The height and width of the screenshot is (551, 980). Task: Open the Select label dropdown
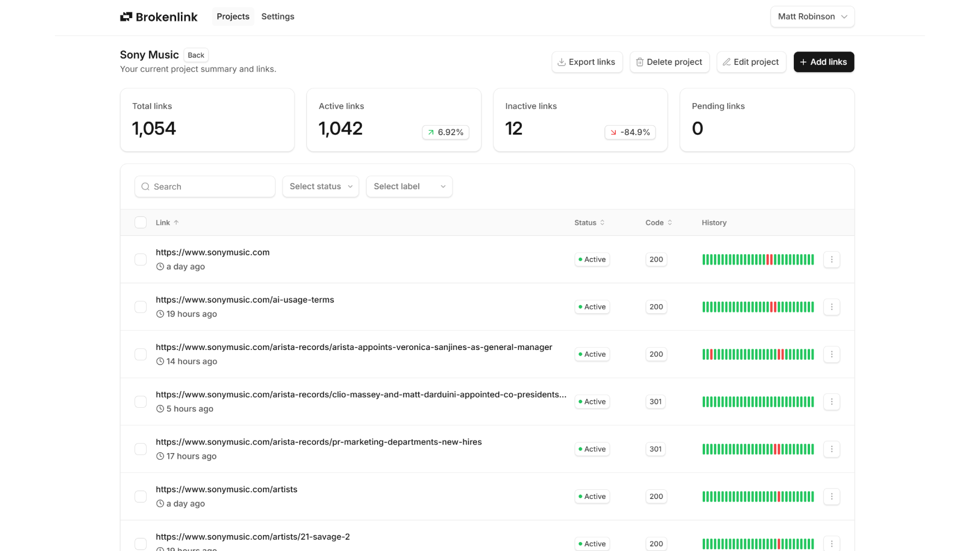pyautogui.click(x=409, y=187)
